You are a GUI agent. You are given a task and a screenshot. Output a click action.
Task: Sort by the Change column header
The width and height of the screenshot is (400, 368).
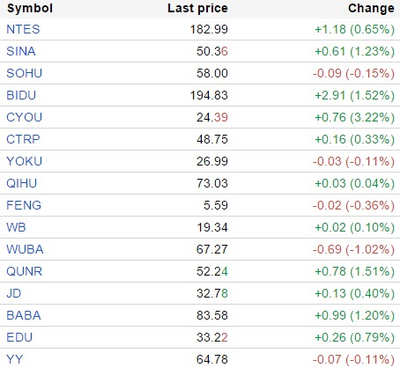click(x=371, y=8)
